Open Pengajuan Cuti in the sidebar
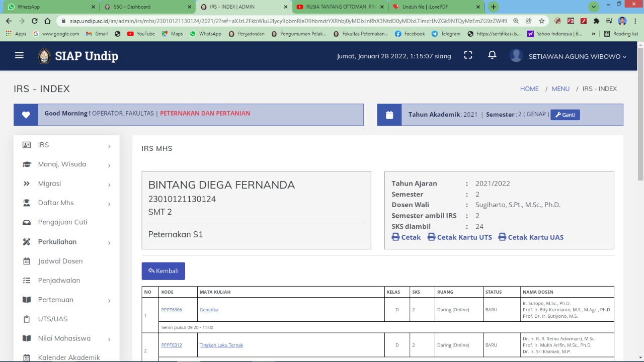Image resolution: width=644 pixels, height=362 pixels. pos(62,222)
